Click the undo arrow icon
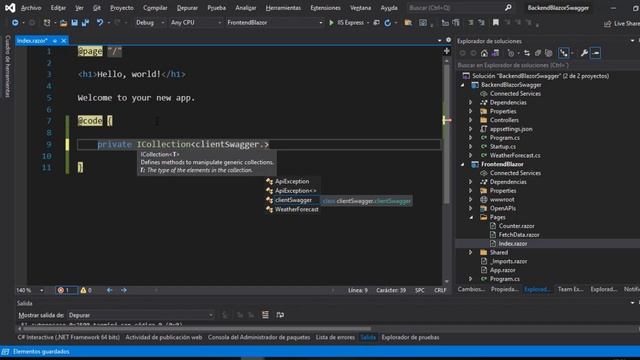The image size is (640, 360). pos(100,23)
